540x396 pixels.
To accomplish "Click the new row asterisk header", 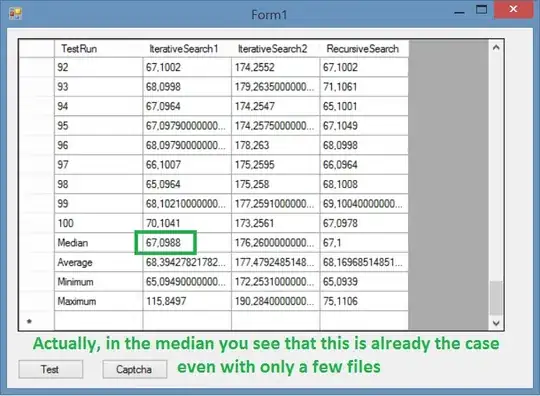I will coord(37,321).
